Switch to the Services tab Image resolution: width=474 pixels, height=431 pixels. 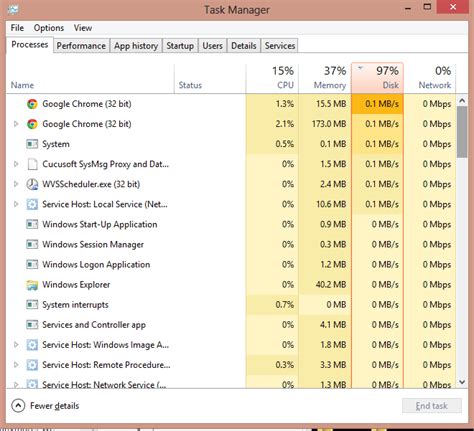pyautogui.click(x=280, y=46)
